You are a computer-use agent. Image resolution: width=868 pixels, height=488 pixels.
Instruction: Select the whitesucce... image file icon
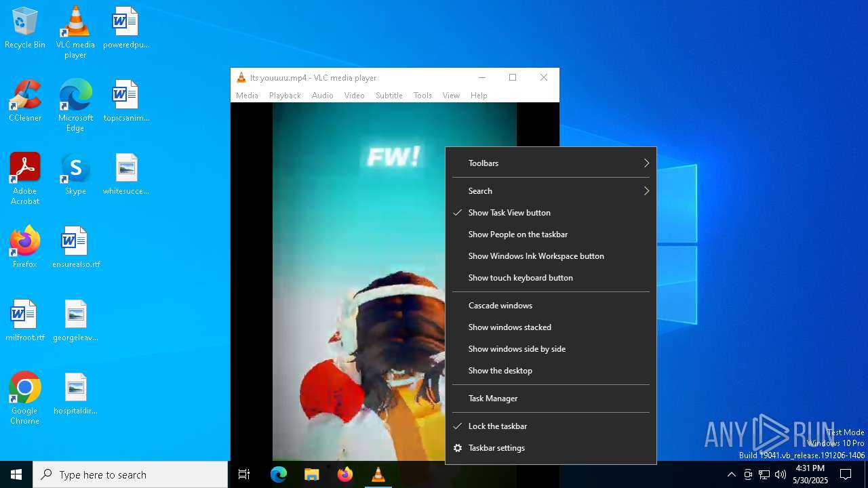tap(125, 175)
